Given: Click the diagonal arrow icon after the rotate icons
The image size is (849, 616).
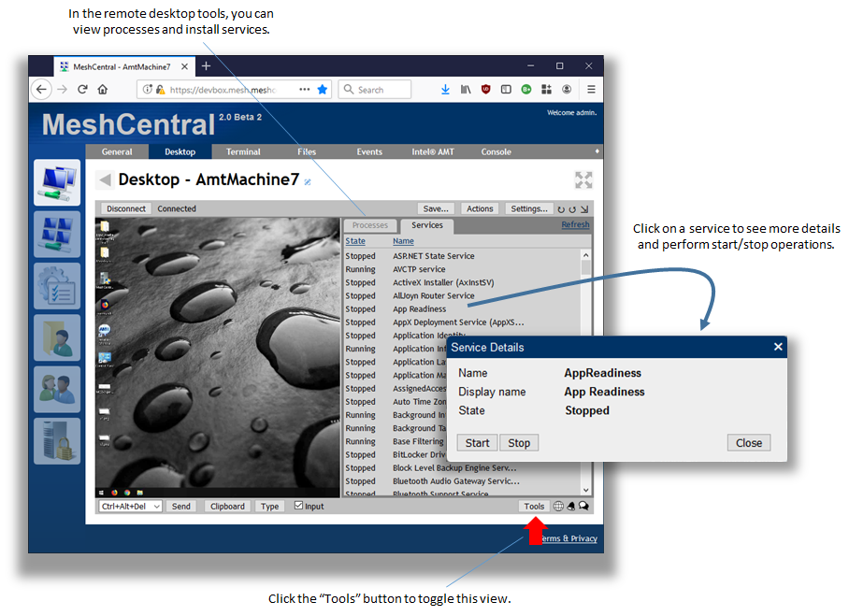Looking at the screenshot, I should 584,209.
